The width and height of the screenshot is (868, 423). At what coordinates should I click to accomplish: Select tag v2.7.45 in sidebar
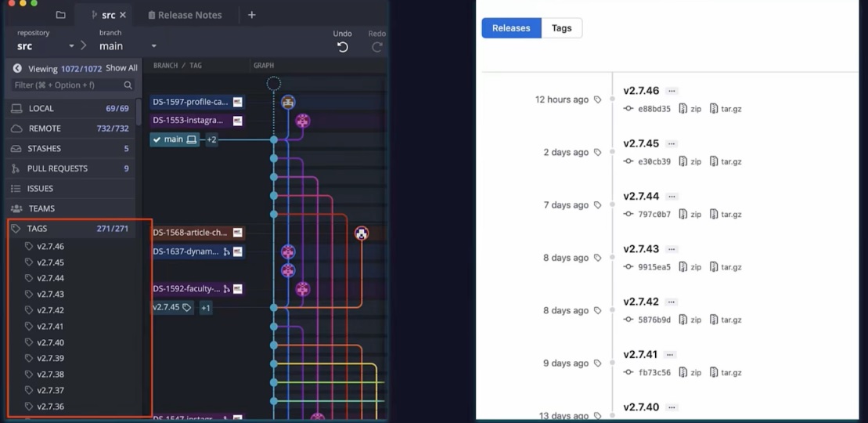point(50,262)
